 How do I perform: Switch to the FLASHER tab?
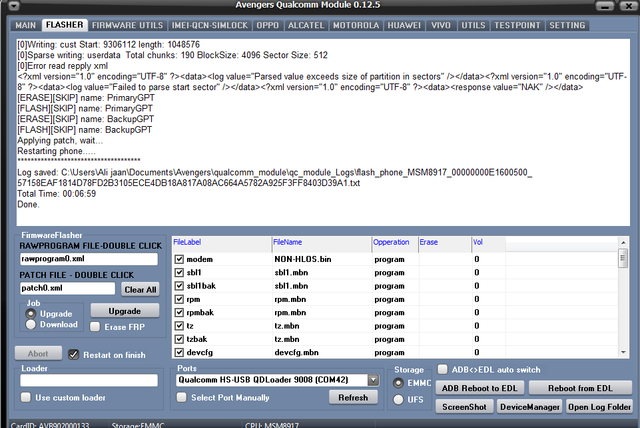(64, 25)
